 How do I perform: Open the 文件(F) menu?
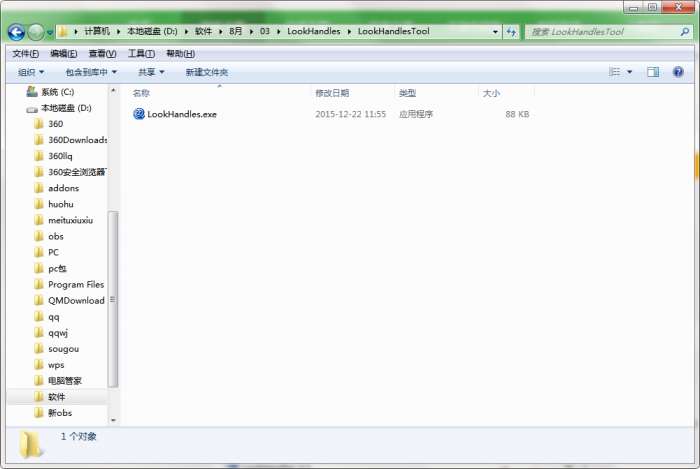(25, 54)
